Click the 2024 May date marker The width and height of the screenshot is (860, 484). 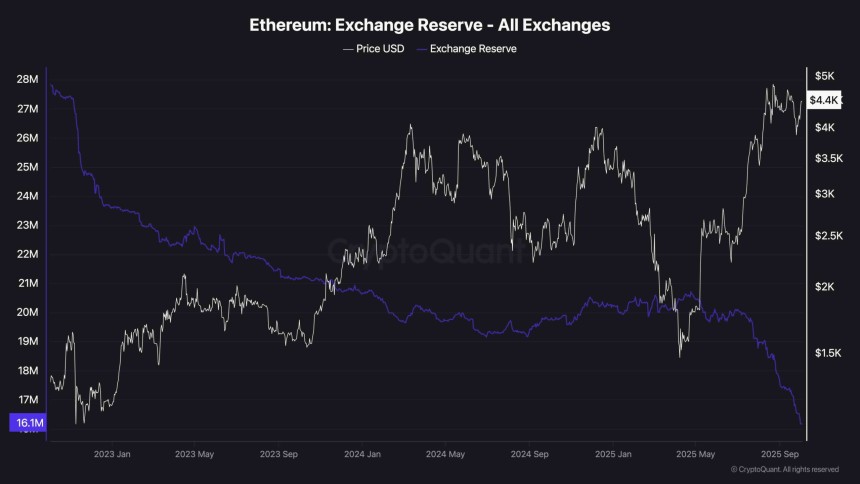point(444,453)
